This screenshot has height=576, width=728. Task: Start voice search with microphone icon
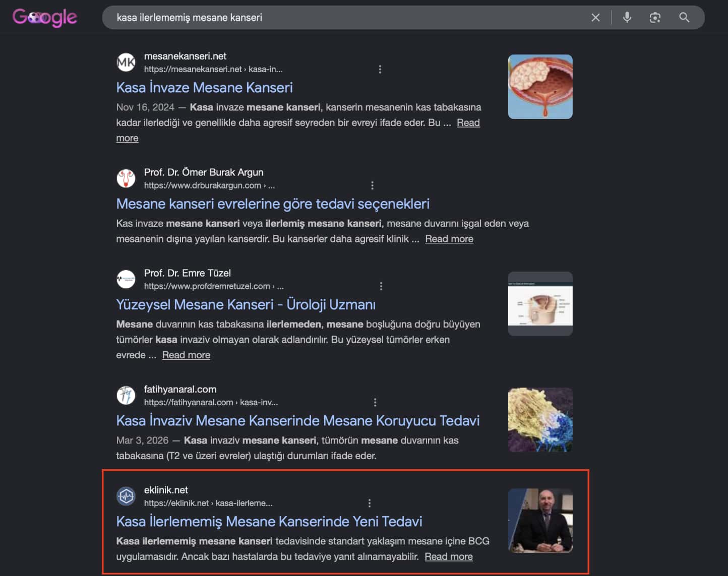[627, 18]
